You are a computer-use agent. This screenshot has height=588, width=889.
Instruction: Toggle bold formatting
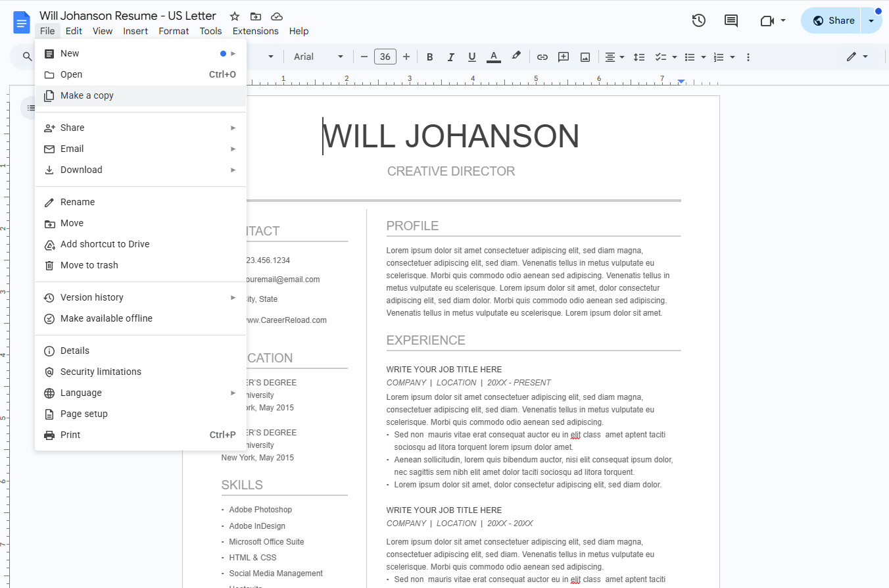tap(429, 57)
